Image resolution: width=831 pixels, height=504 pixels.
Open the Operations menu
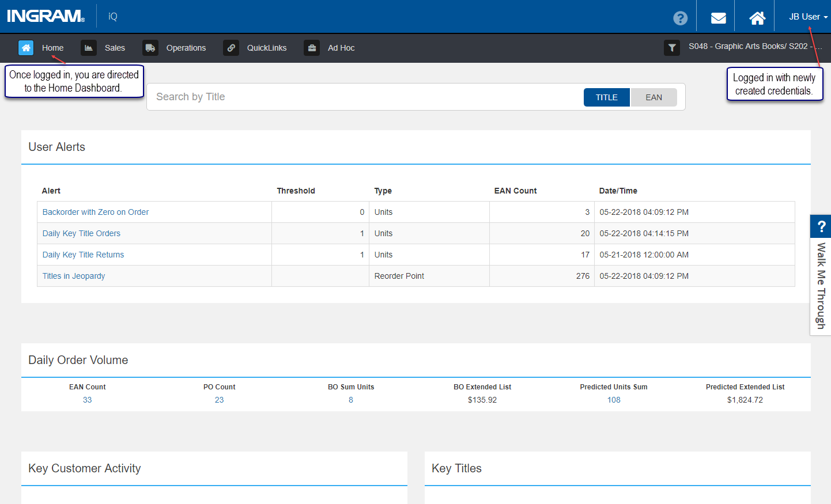pos(186,48)
